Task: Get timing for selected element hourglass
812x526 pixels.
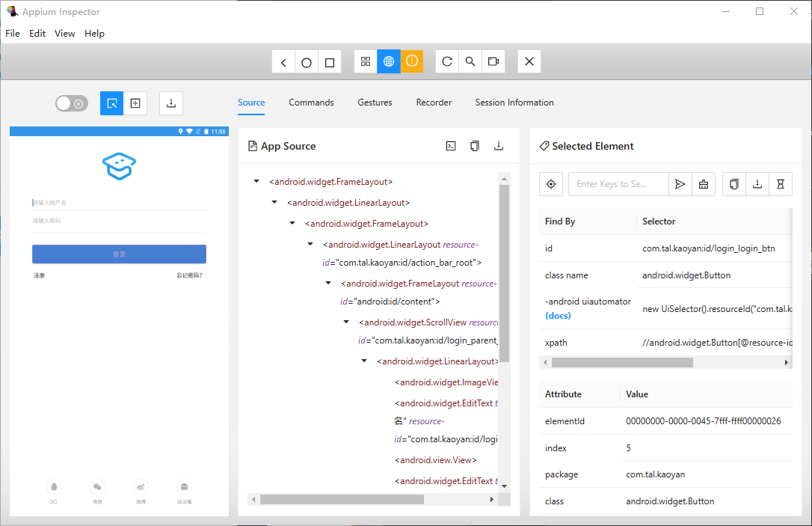Action: (x=781, y=184)
